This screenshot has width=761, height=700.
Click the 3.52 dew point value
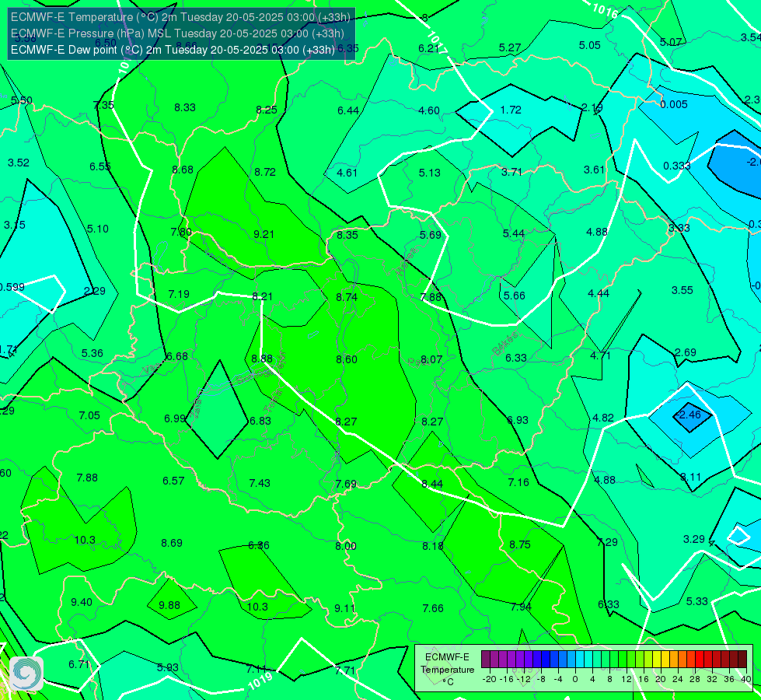click(x=19, y=163)
